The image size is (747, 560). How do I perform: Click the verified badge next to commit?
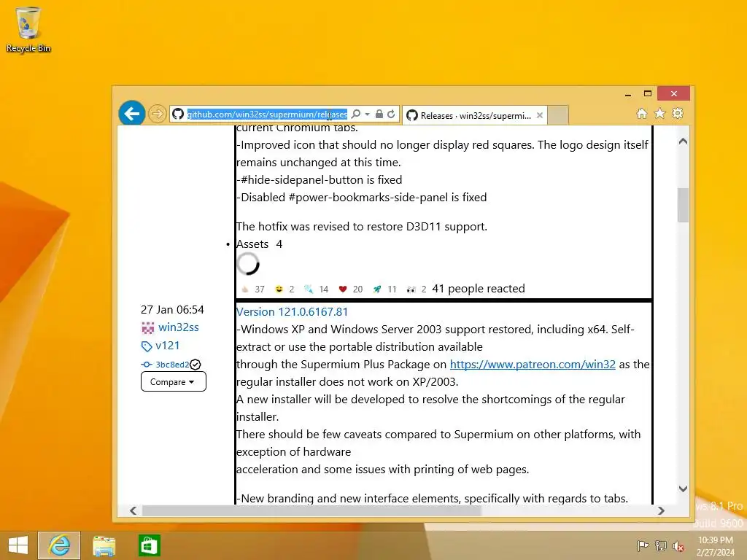pyautogui.click(x=196, y=365)
